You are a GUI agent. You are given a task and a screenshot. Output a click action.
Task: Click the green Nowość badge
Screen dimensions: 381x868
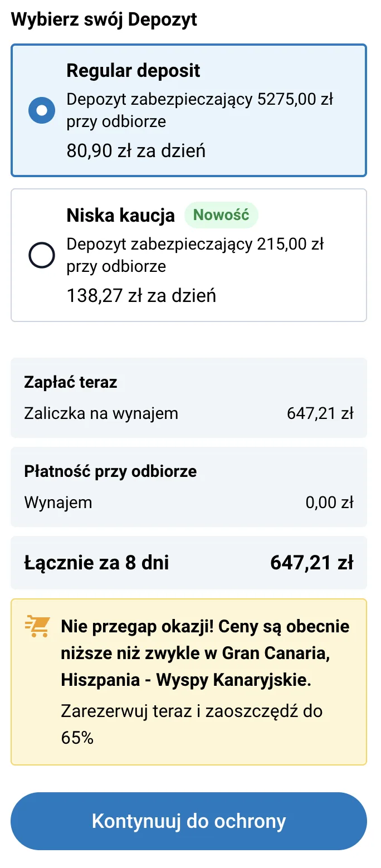pos(221,215)
